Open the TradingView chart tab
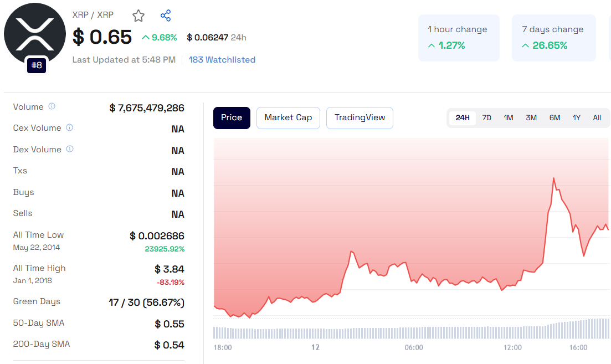The image size is (611, 364). pos(360,117)
